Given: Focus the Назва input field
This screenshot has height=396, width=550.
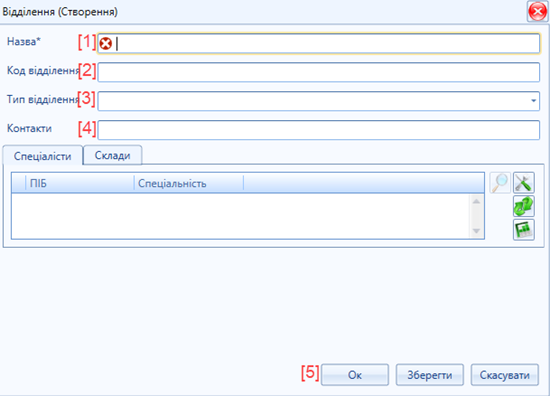Looking at the screenshot, I should click(x=318, y=43).
